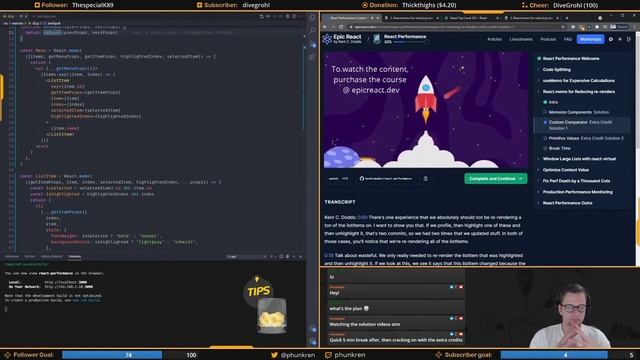
Task: Open the Podcast nav link
Action: pyautogui.click(x=548, y=39)
